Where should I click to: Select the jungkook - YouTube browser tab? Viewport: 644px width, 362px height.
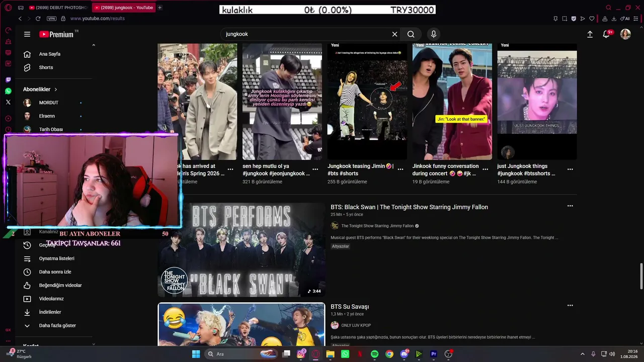pyautogui.click(x=124, y=8)
